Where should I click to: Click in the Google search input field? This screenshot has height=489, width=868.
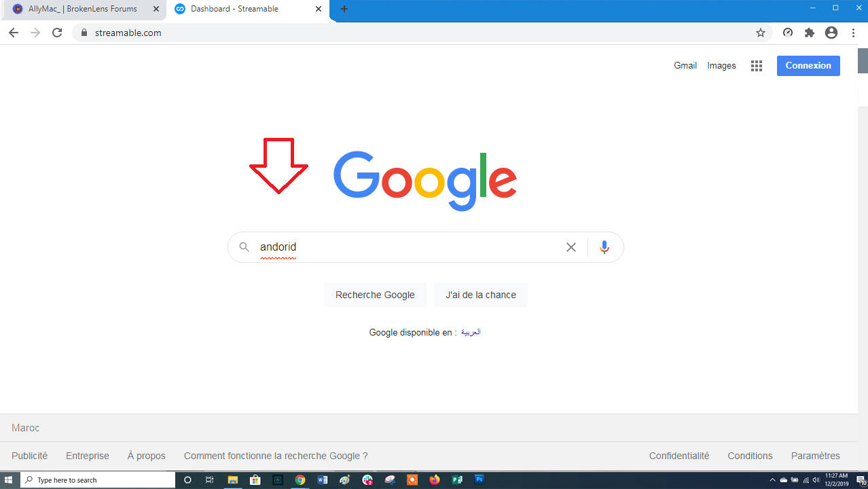408,247
